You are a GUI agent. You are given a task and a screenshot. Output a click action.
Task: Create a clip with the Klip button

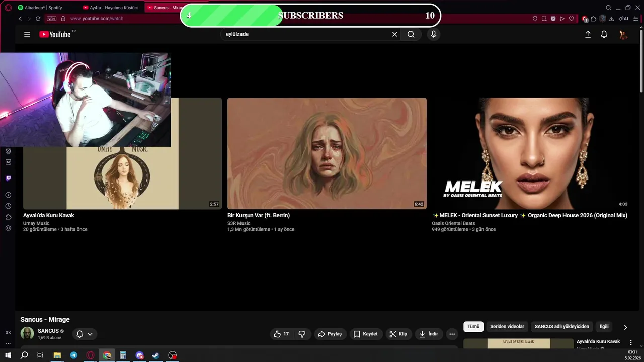coord(398,334)
